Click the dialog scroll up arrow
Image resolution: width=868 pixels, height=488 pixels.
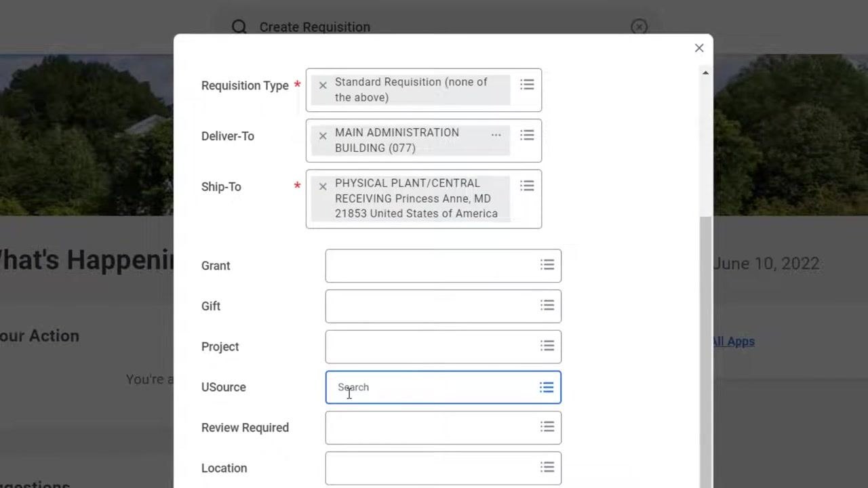[x=705, y=73]
